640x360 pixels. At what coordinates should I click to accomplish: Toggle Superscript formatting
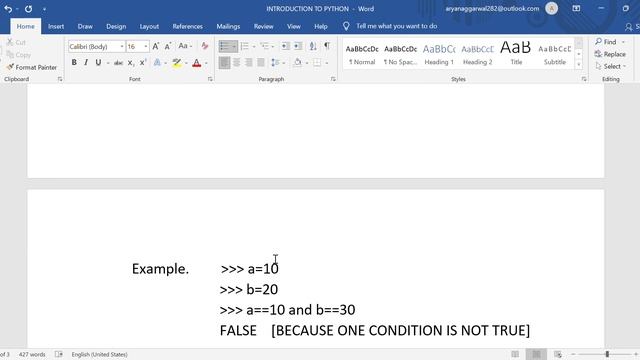[142, 62]
